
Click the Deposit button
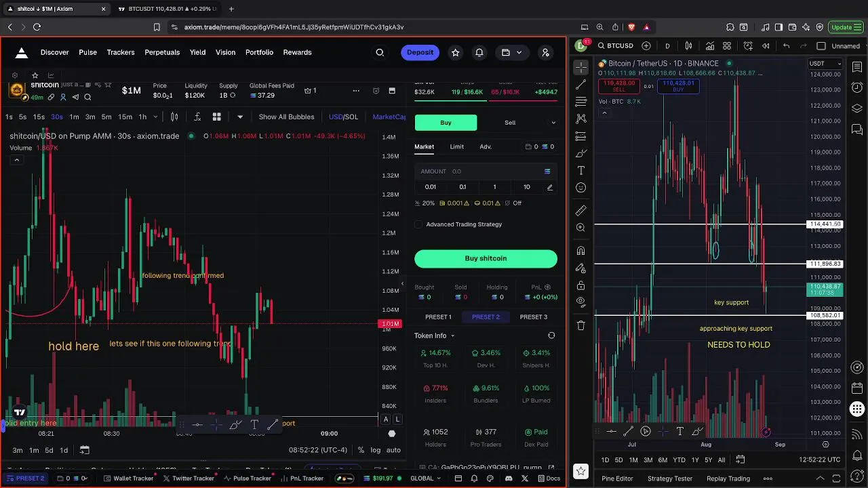tap(420, 52)
